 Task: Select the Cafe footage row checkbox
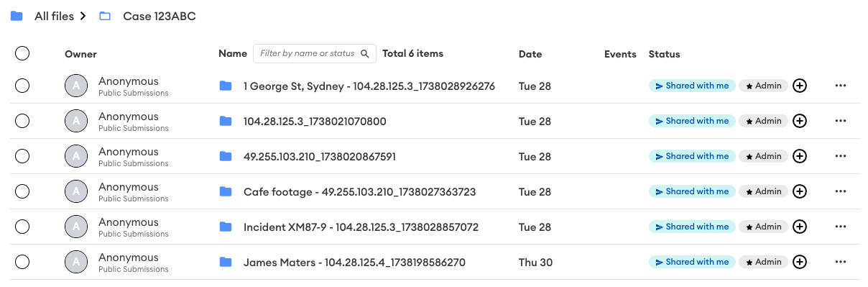pyautogui.click(x=22, y=192)
